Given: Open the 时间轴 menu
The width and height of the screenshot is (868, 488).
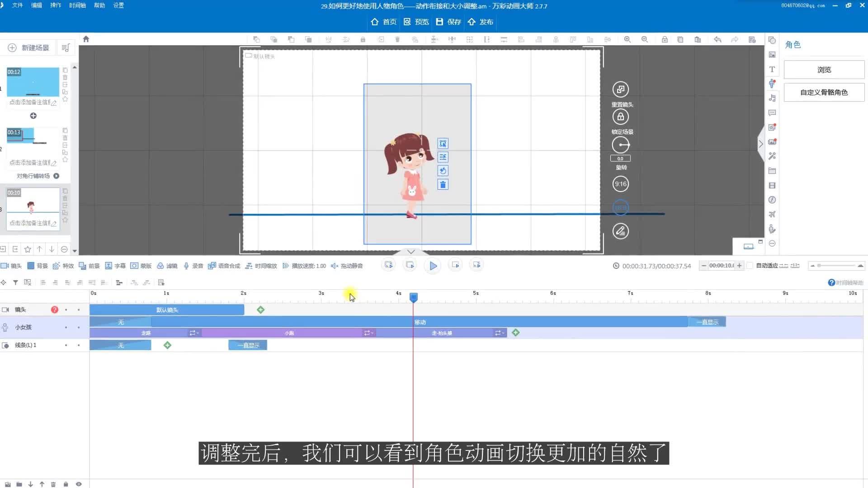Looking at the screenshot, I should point(77,5).
